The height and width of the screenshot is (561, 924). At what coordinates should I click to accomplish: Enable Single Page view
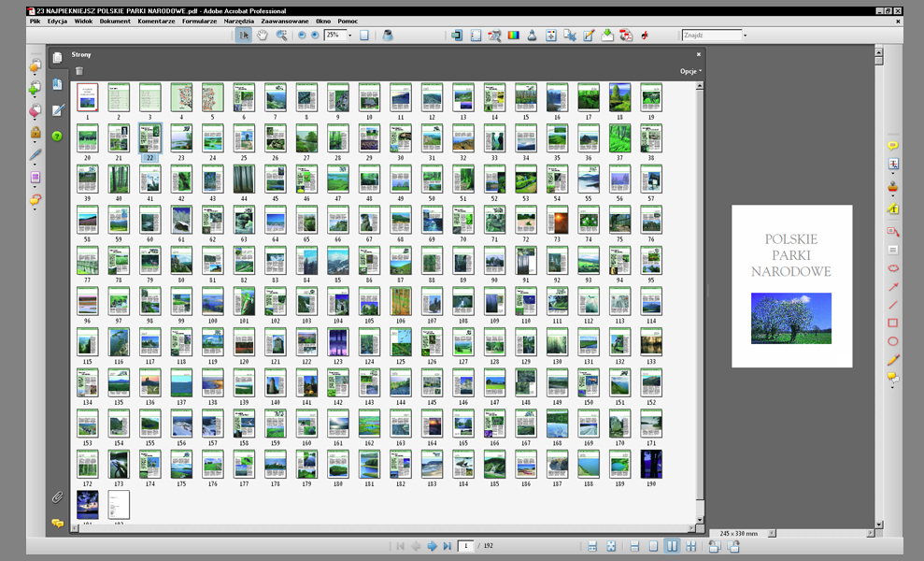pos(653,546)
